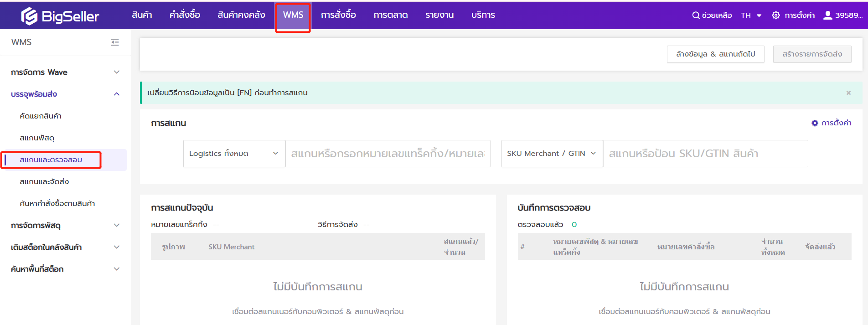Focus the tracking number scan field
The image size is (868, 325).
387,154
